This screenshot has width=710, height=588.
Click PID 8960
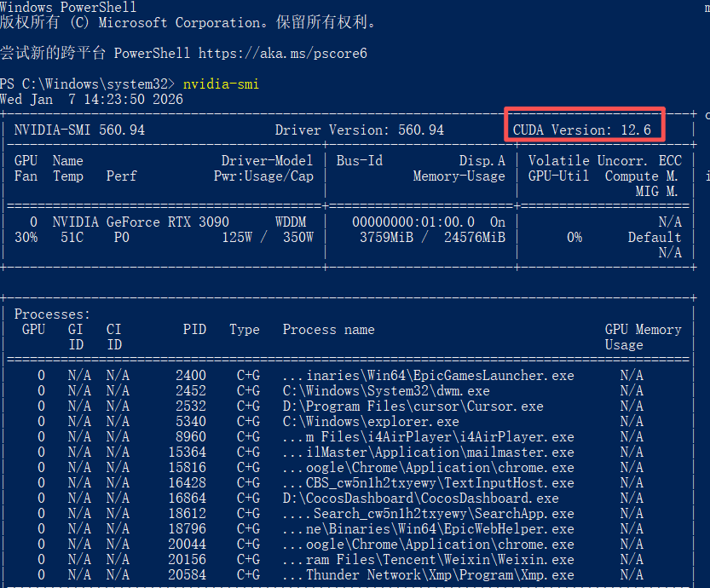click(191, 437)
